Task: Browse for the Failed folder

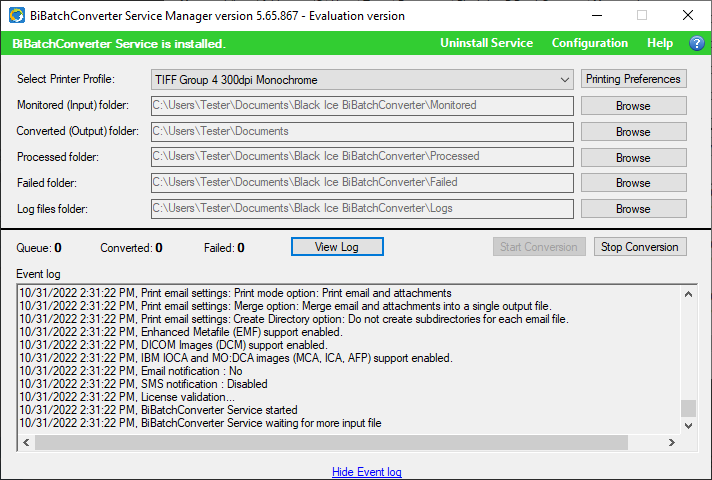Action: 633,183
